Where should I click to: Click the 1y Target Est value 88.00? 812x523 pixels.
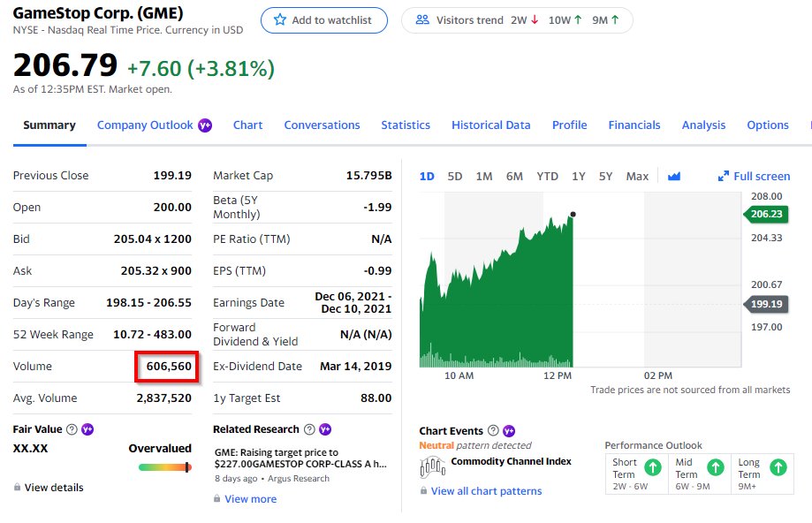point(376,398)
